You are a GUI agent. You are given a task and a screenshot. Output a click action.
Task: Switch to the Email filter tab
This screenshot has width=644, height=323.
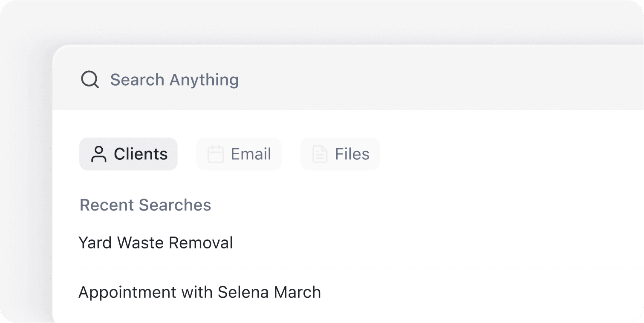[x=239, y=154]
